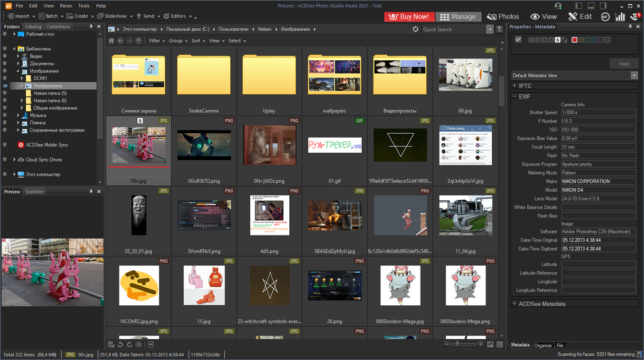The image size is (644, 360).
Task: Click the funnel filter icon after Quick Search
Action: tap(499, 29)
